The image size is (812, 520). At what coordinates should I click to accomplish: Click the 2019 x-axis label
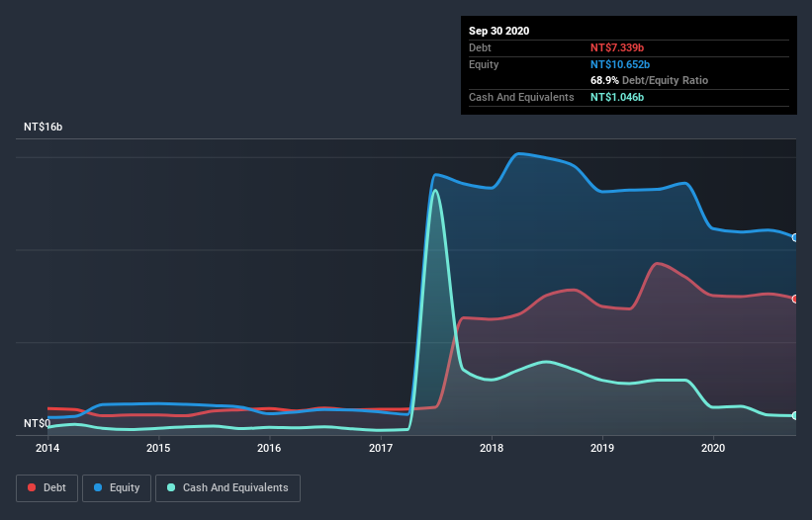(602, 448)
